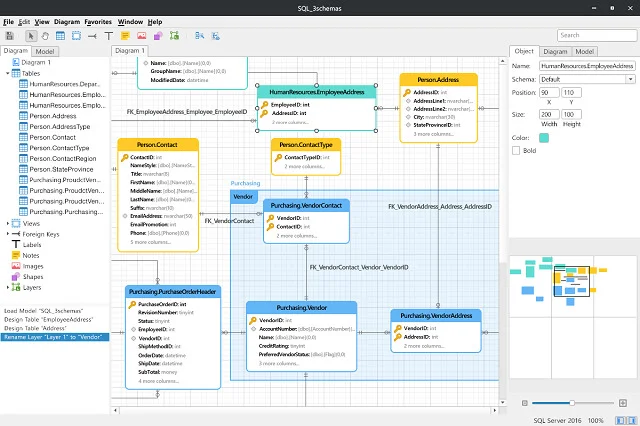Switch to Model tab in left panel
Viewport: 640px width, 426px height.
tap(44, 51)
